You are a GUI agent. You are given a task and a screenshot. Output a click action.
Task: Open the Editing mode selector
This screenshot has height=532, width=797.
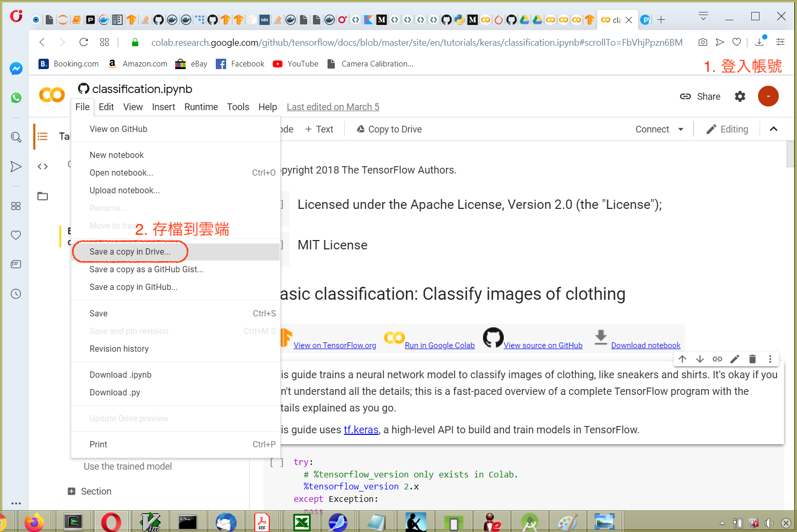coord(727,129)
